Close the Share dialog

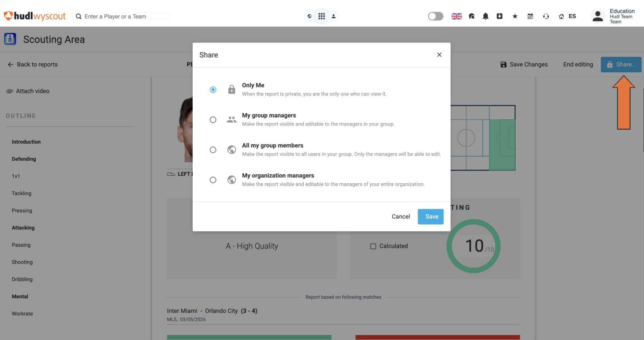coord(439,55)
